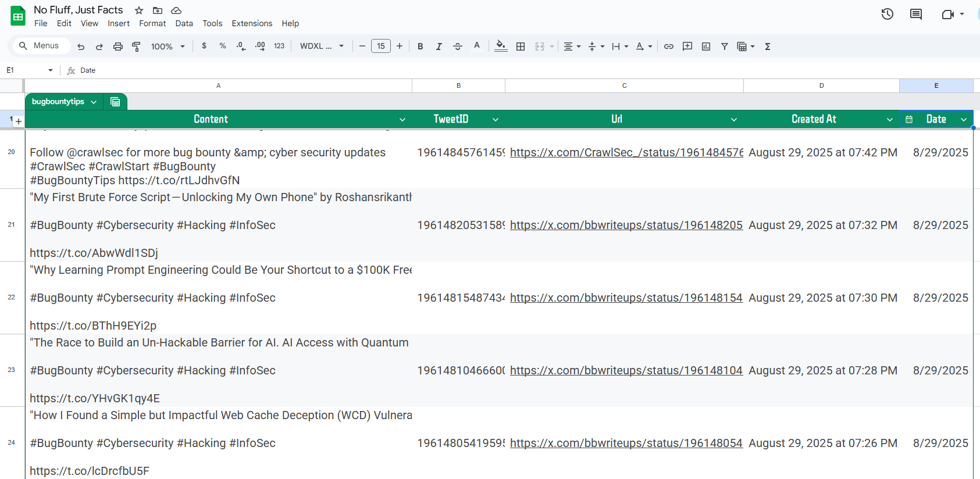The height and width of the screenshot is (479, 980).
Task: Open the Format menu
Action: click(x=152, y=23)
